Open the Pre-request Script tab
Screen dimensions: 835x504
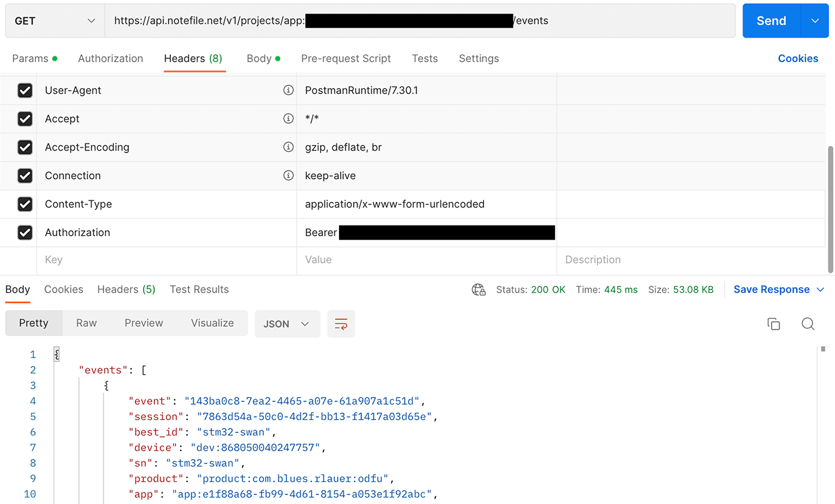(346, 58)
